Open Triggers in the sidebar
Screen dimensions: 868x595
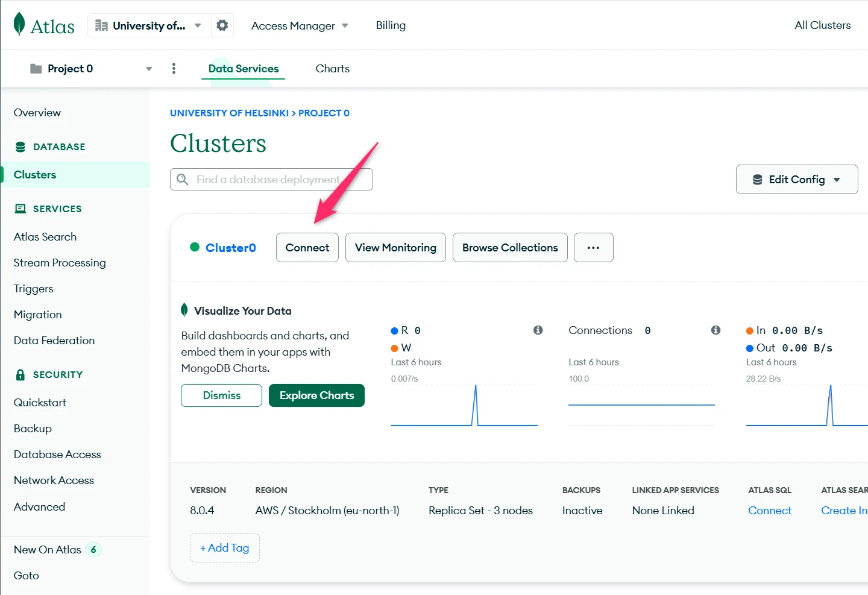(34, 289)
